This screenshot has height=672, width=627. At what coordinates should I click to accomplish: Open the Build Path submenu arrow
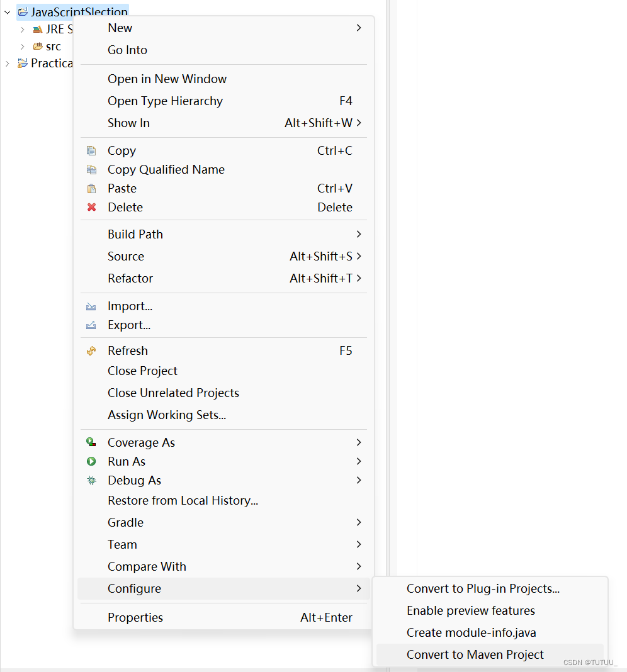point(359,234)
